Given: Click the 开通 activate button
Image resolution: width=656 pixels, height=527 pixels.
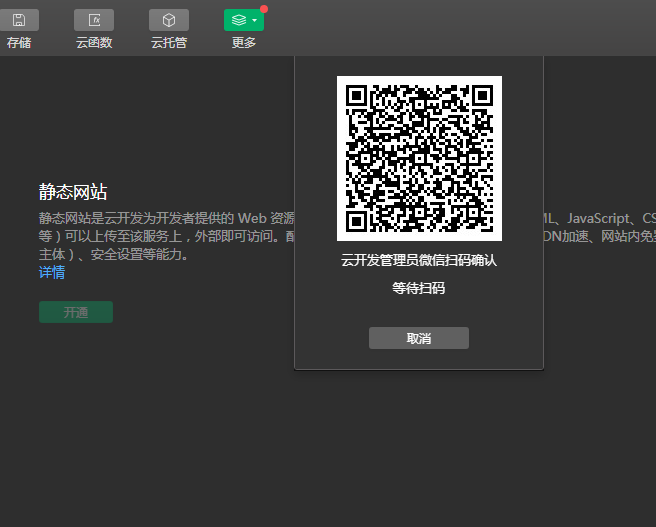Looking at the screenshot, I should [76, 312].
